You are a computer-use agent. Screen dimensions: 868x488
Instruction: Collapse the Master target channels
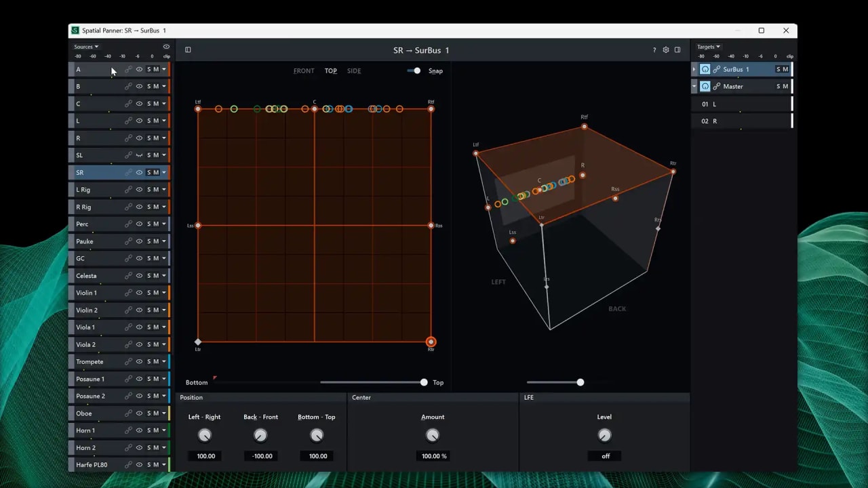(x=694, y=87)
